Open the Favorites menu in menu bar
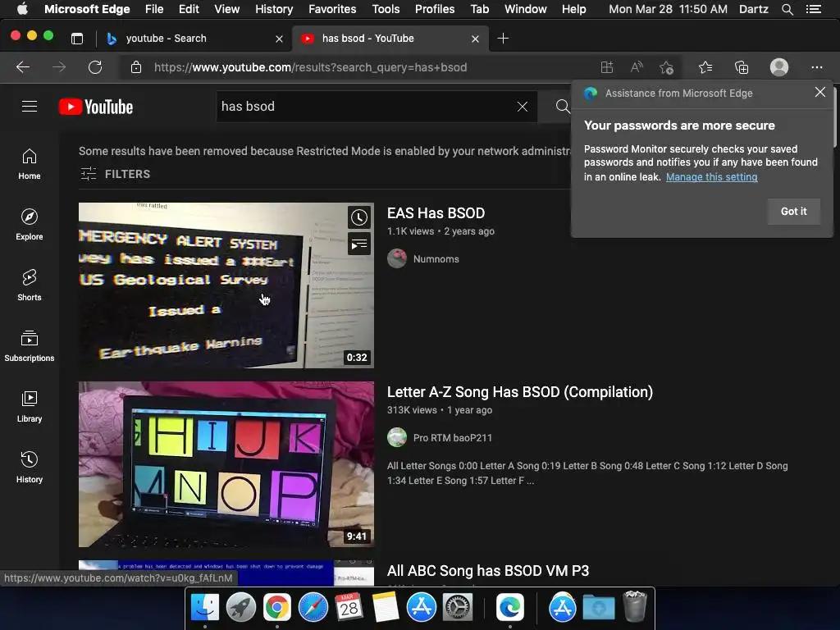Image resolution: width=840 pixels, height=630 pixels. click(x=332, y=9)
